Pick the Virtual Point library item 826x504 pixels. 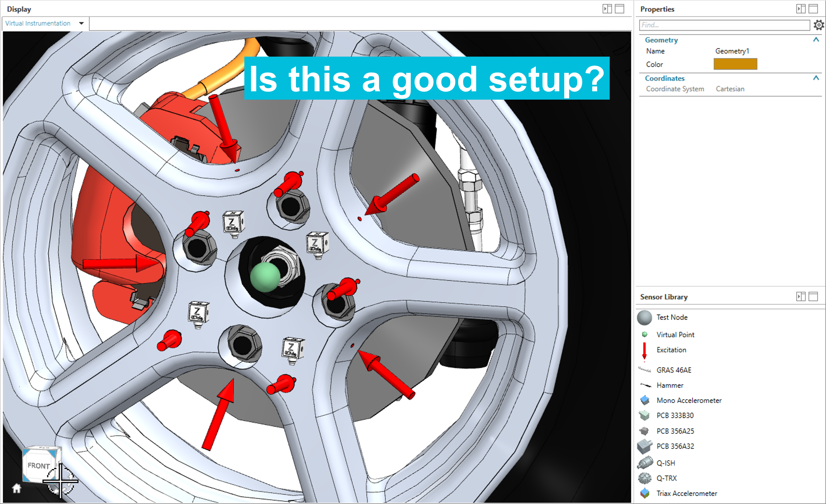[x=675, y=334]
